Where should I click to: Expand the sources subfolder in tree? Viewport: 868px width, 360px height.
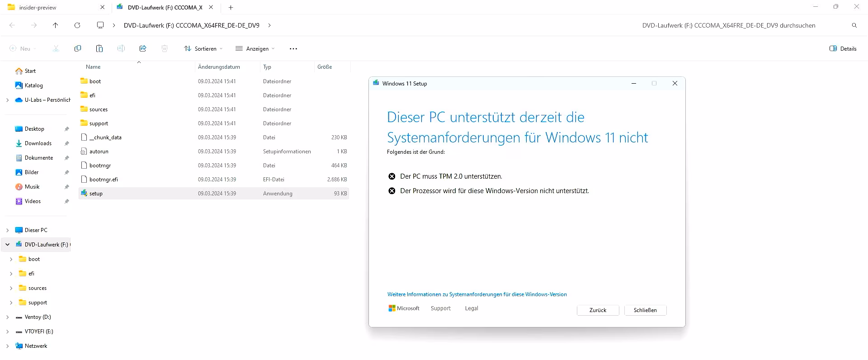coord(11,288)
